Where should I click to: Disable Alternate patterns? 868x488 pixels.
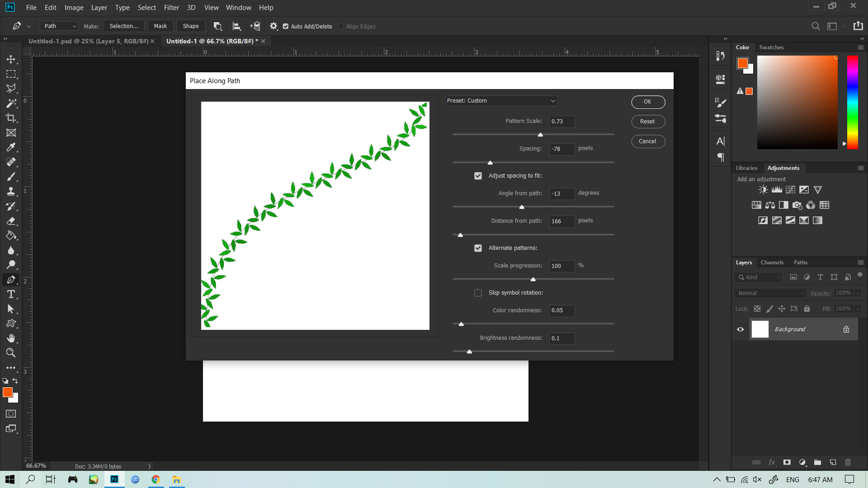(x=478, y=248)
